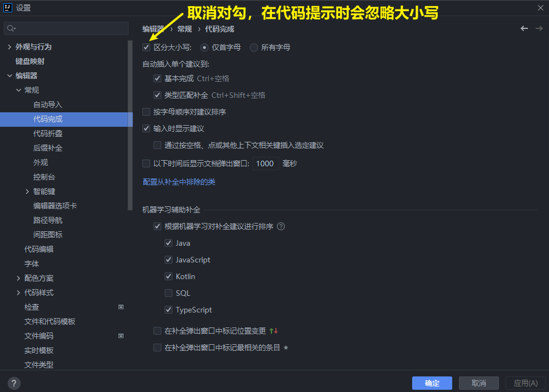549x392 pixels.
Task: Select the 所有字母 radio option
Action: click(254, 47)
